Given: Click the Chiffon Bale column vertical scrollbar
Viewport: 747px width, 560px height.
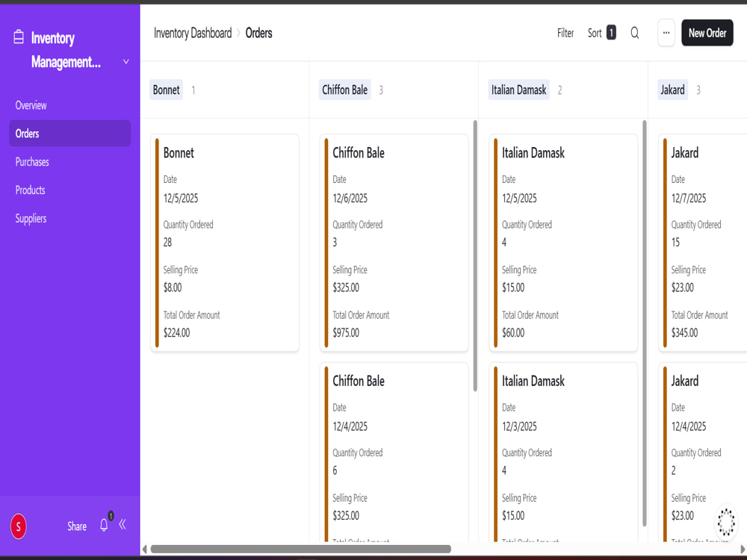Looking at the screenshot, I should click(x=475, y=255).
